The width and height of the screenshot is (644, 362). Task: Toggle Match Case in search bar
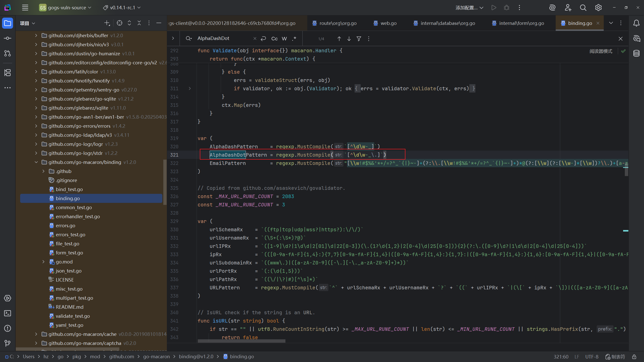tap(274, 38)
